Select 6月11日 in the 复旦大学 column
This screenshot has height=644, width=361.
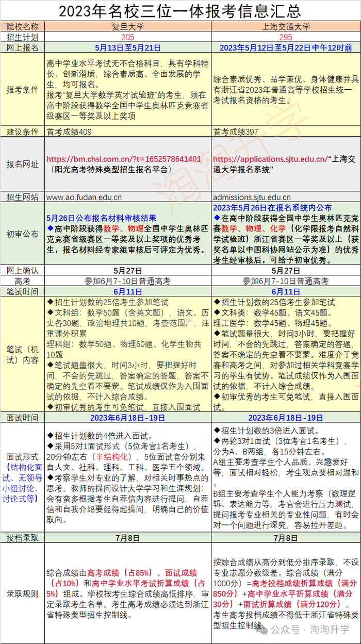click(x=128, y=291)
